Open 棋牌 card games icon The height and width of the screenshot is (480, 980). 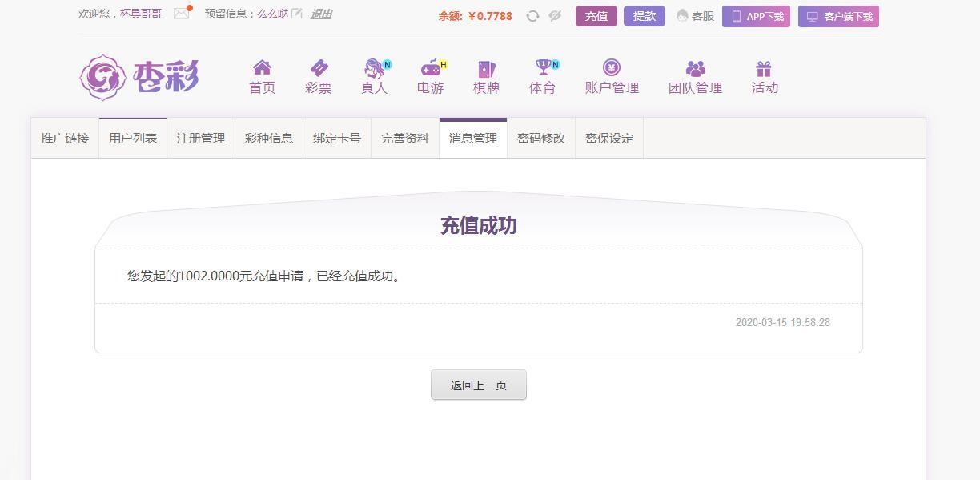pyautogui.click(x=486, y=68)
